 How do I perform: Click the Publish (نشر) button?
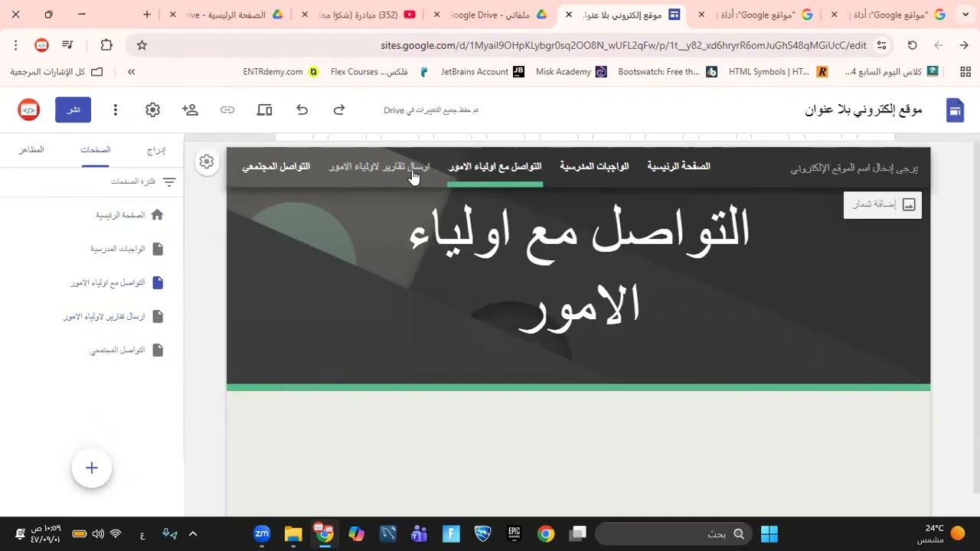tap(73, 109)
